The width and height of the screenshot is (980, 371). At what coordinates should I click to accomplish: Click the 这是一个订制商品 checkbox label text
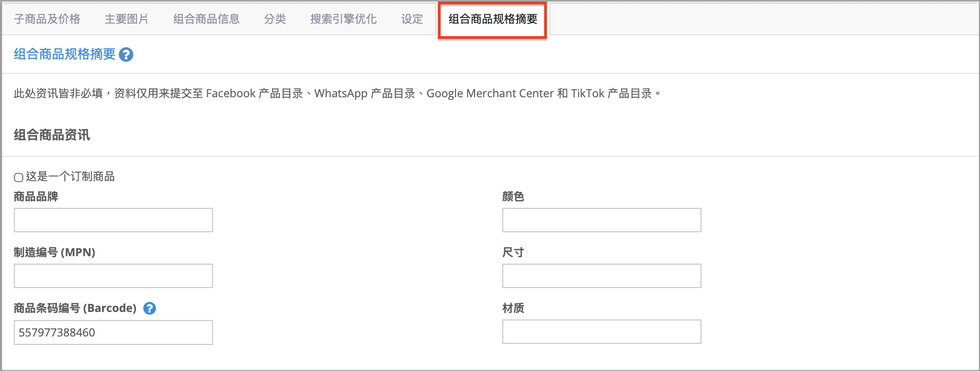pyautogui.click(x=70, y=176)
